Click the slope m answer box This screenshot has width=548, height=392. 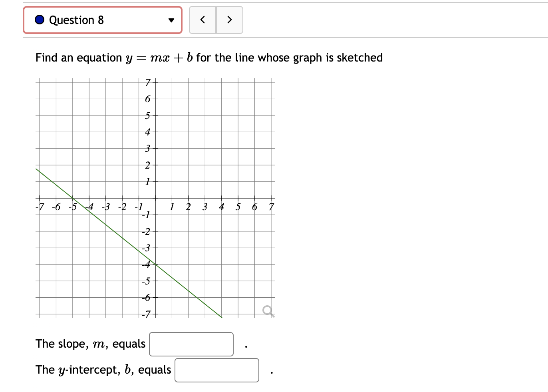191,344
